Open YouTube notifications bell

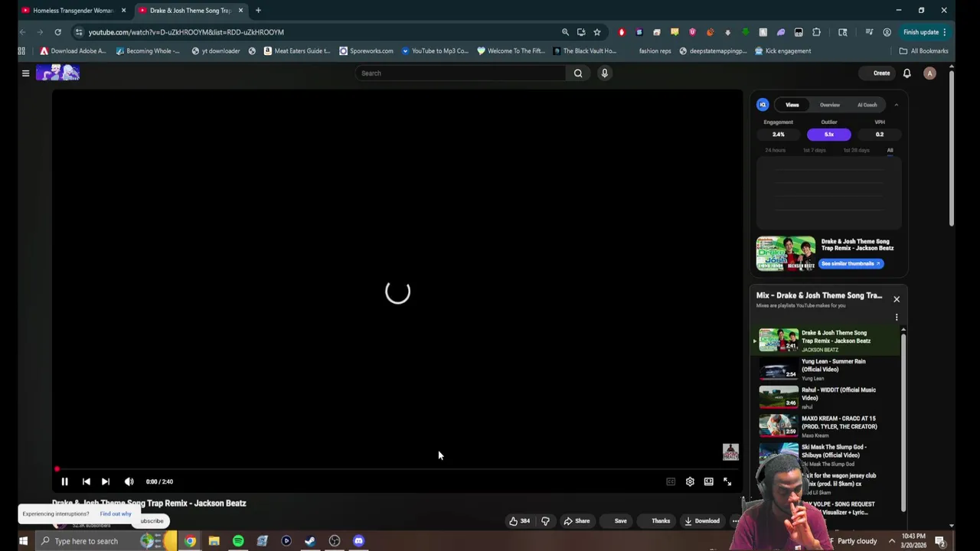click(906, 73)
